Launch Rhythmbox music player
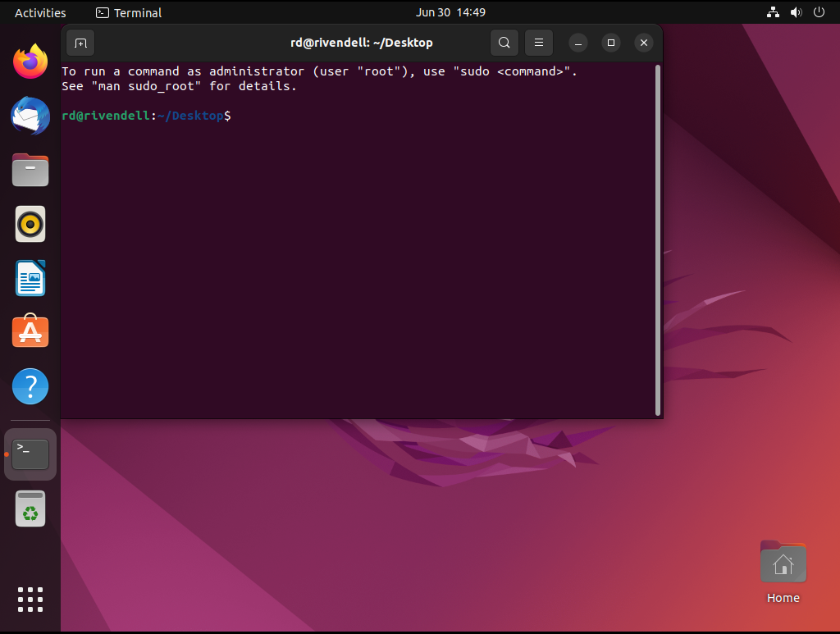This screenshot has width=840, height=634. tap(30, 224)
